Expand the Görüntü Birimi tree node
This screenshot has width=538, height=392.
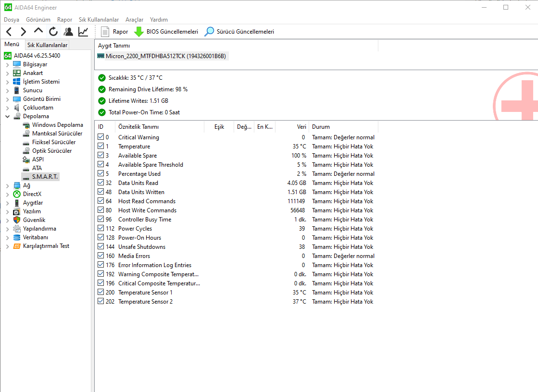point(8,99)
